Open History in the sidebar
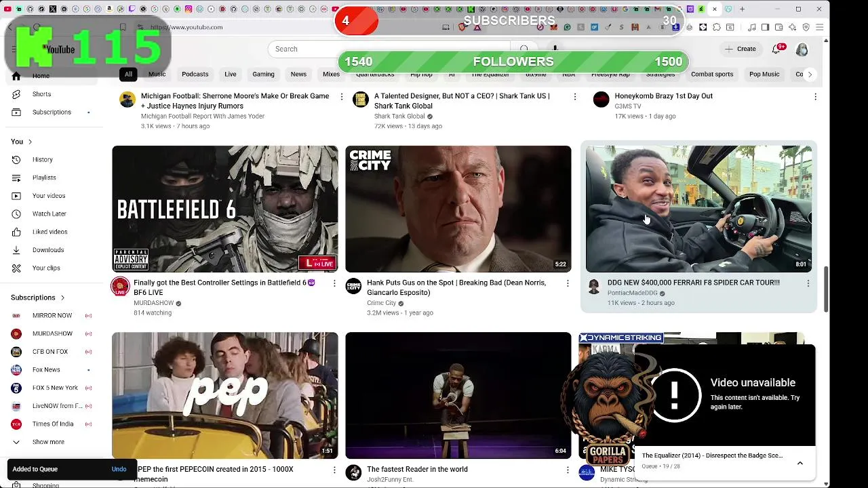868x488 pixels. click(42, 159)
